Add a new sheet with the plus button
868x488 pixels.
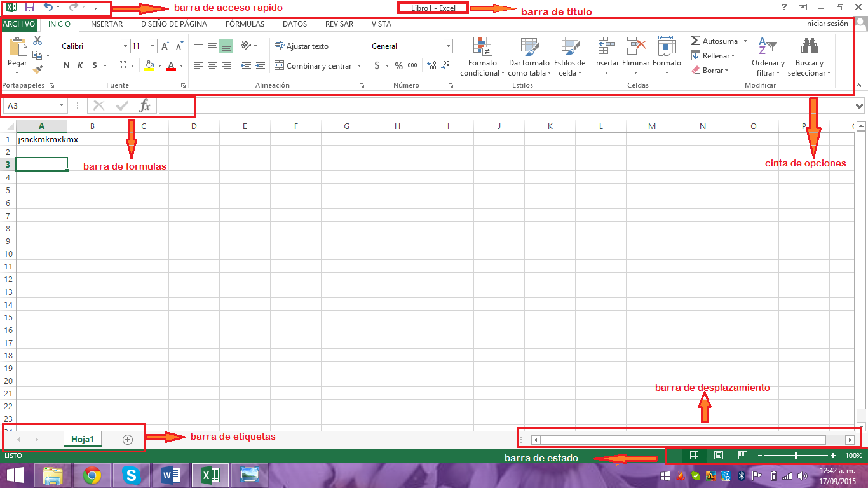click(126, 438)
